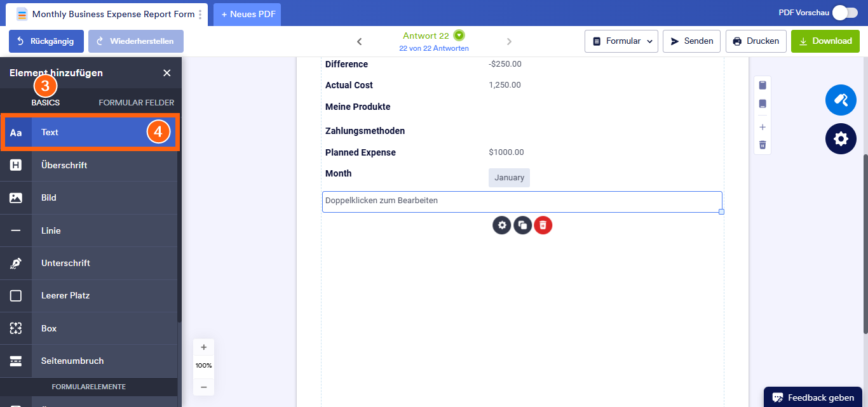Click the January month value

[x=509, y=178]
